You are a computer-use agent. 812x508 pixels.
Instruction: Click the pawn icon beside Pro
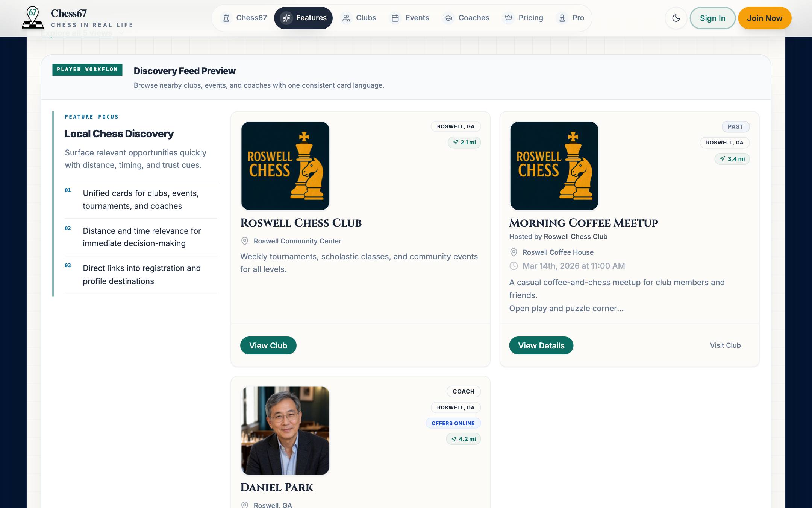coord(562,18)
